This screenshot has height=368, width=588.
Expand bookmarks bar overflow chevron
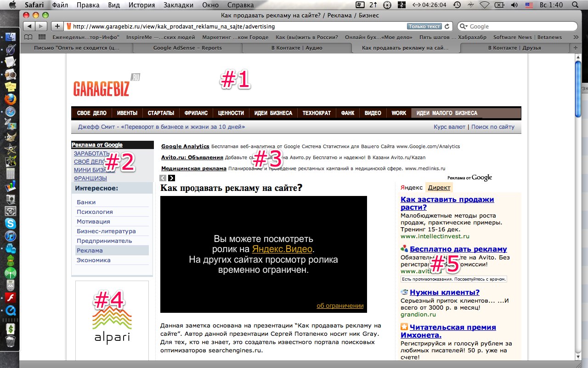[x=576, y=37]
